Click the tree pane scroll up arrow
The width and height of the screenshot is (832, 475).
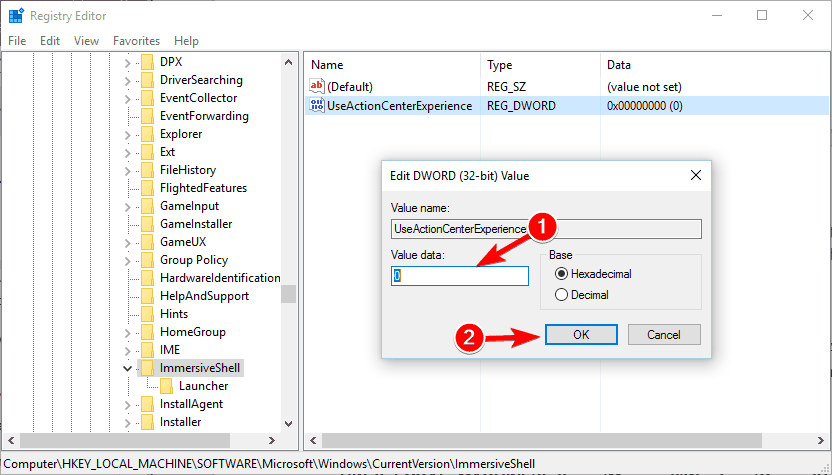pyautogui.click(x=288, y=62)
